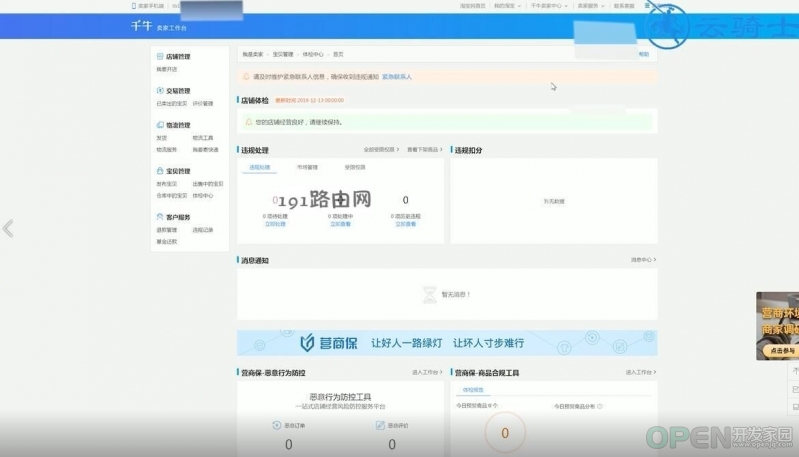Click the hourglass icon beside 暂无消息
The width and height of the screenshot is (799, 457).
coord(430,294)
